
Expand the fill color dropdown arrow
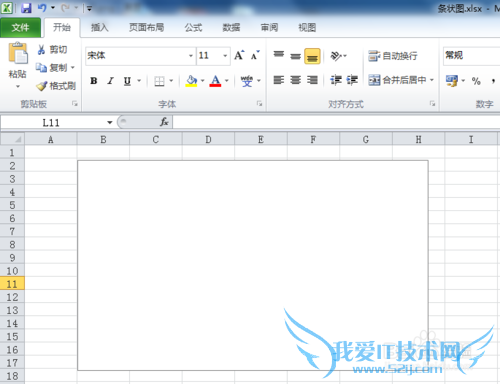click(x=202, y=81)
